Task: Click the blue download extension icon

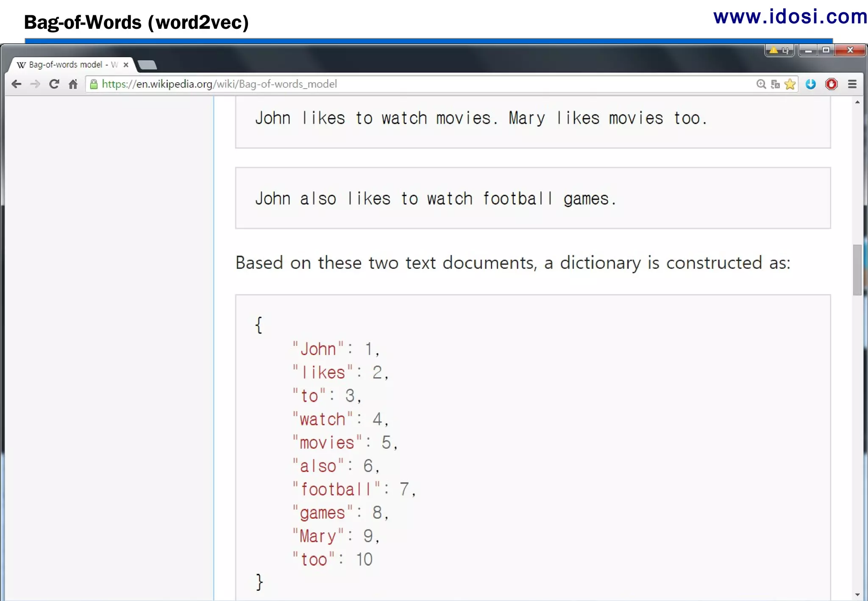Action: pos(810,84)
